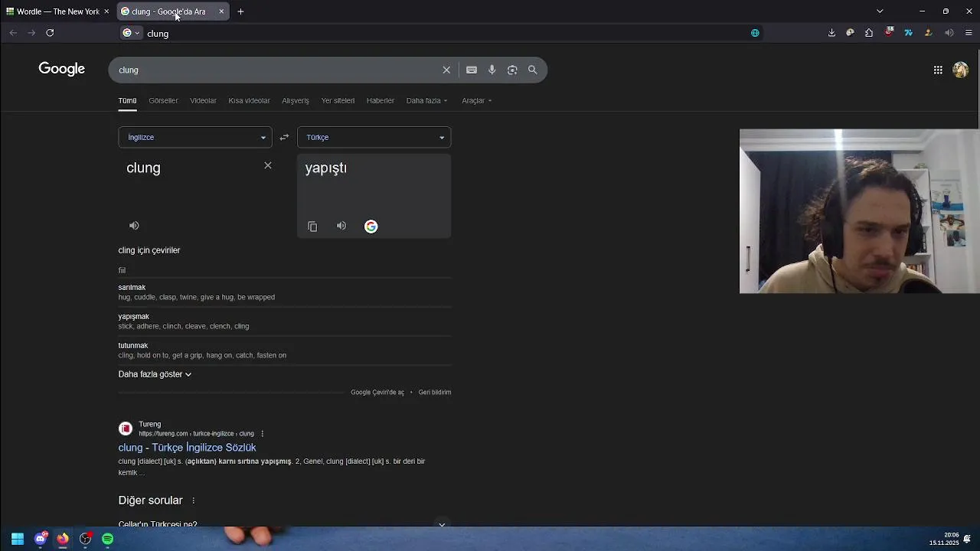
Task: Open the Windows Start menu
Action: click(17, 539)
